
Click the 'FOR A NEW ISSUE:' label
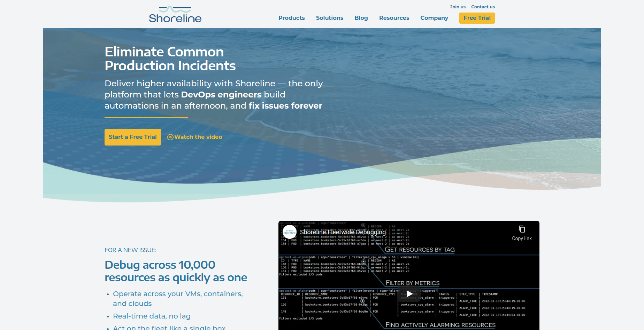pyautogui.click(x=130, y=250)
